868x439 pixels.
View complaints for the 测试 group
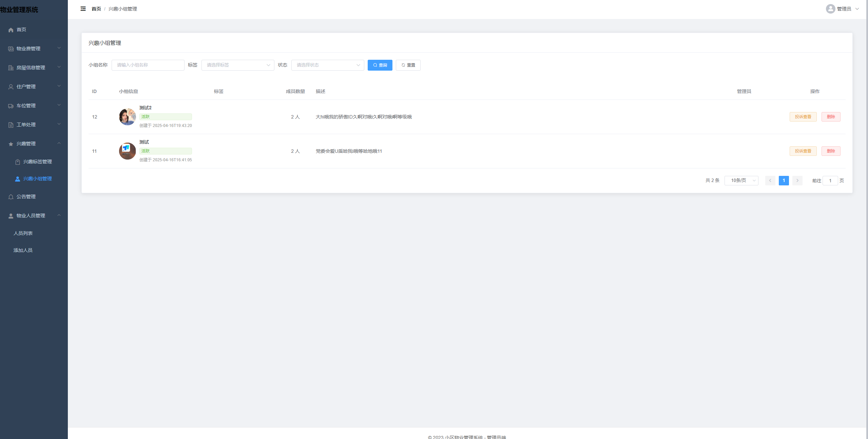(x=803, y=151)
